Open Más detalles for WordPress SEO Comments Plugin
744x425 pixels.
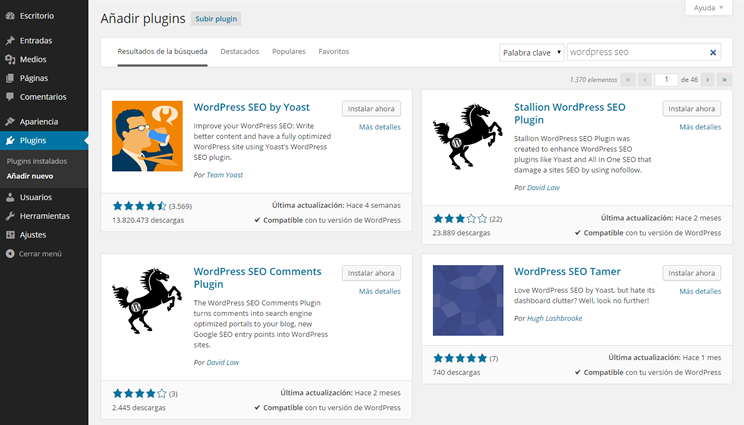point(380,291)
